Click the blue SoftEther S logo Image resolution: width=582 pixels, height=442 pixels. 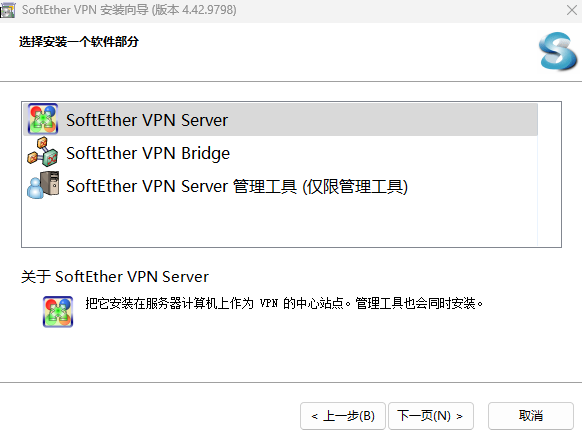tap(558, 51)
